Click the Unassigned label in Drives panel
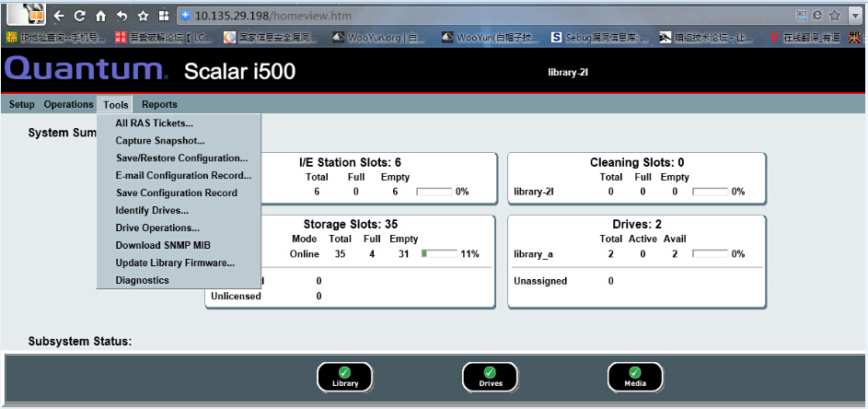Image resolution: width=868 pixels, height=409 pixels. pos(540,281)
